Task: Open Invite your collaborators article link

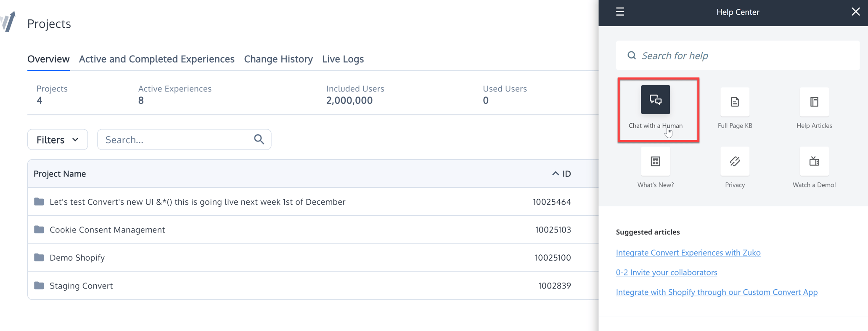Action: pyautogui.click(x=667, y=272)
